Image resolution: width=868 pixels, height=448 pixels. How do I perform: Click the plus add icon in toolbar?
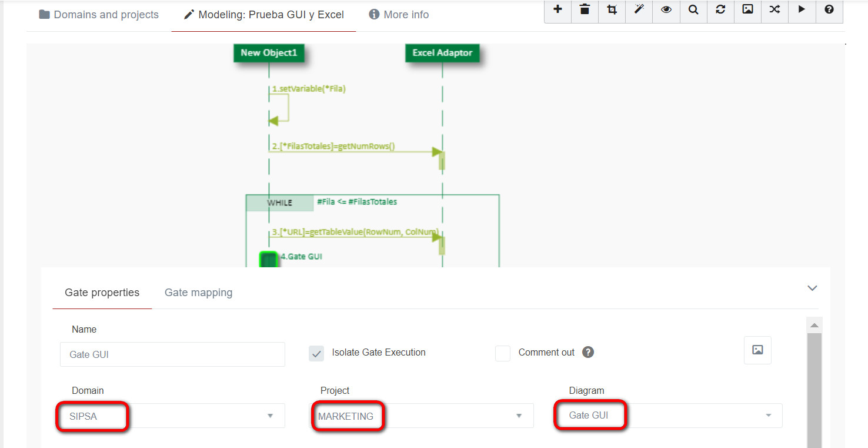[557, 9]
